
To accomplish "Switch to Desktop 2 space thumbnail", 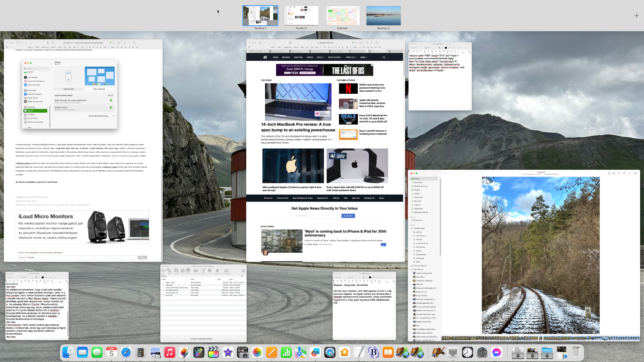I will (x=384, y=16).
